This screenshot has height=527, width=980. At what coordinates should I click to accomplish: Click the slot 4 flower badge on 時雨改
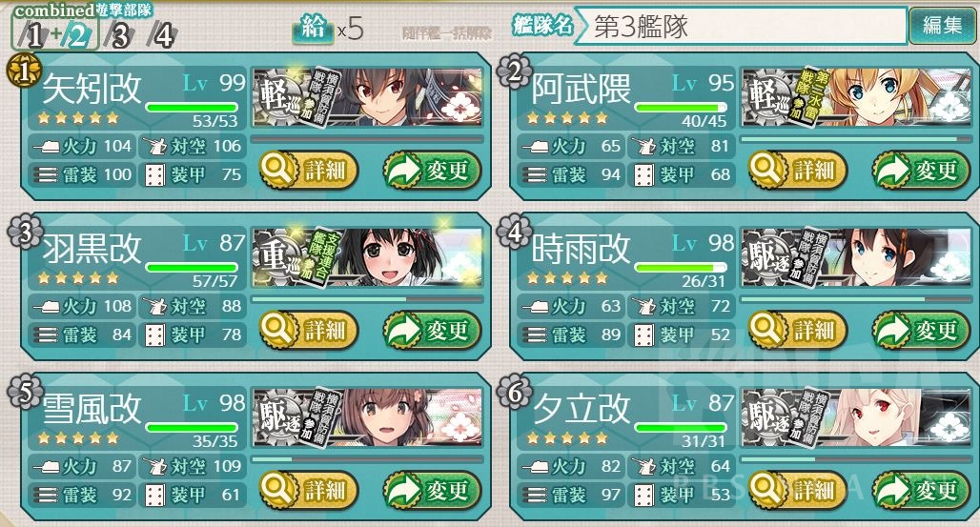(514, 232)
